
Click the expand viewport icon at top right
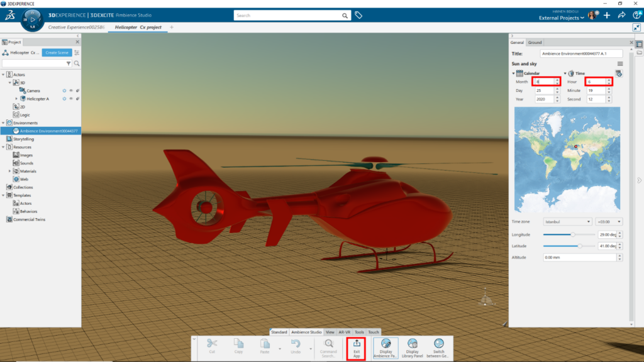click(636, 28)
